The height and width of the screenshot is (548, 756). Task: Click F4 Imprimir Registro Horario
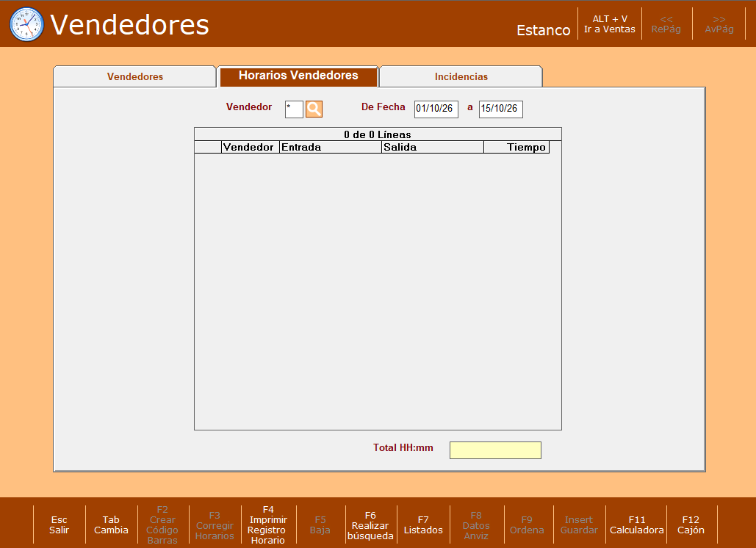coord(267,525)
